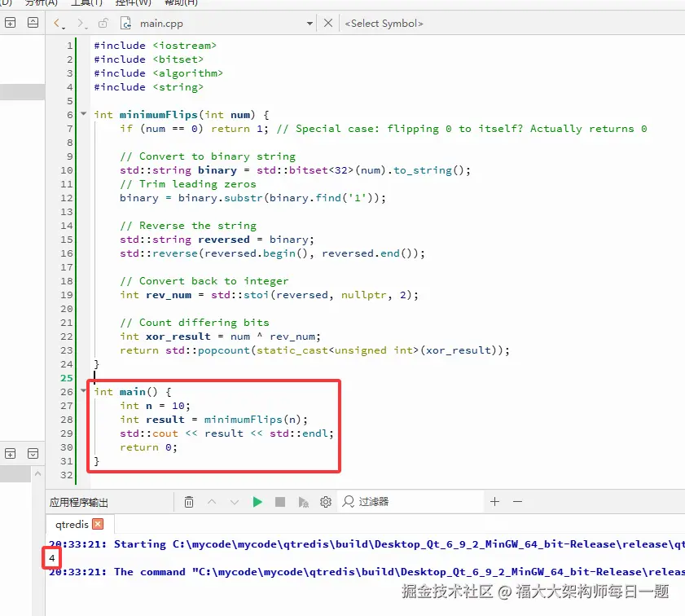The height and width of the screenshot is (616, 685).
Task: Click minimumFlips in the function definition on line 6
Action: (x=159, y=114)
